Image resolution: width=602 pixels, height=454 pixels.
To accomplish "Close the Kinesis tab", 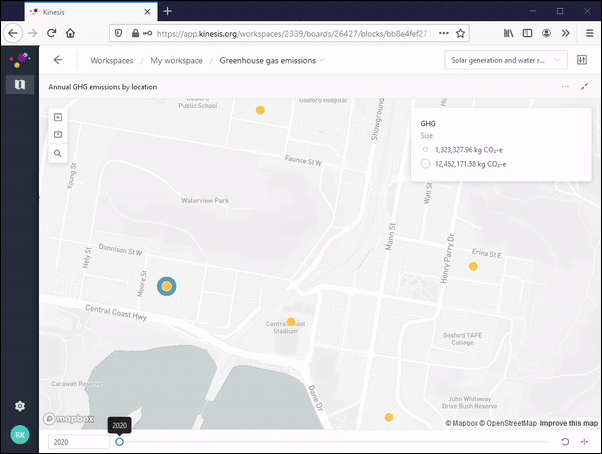I will [147, 12].
